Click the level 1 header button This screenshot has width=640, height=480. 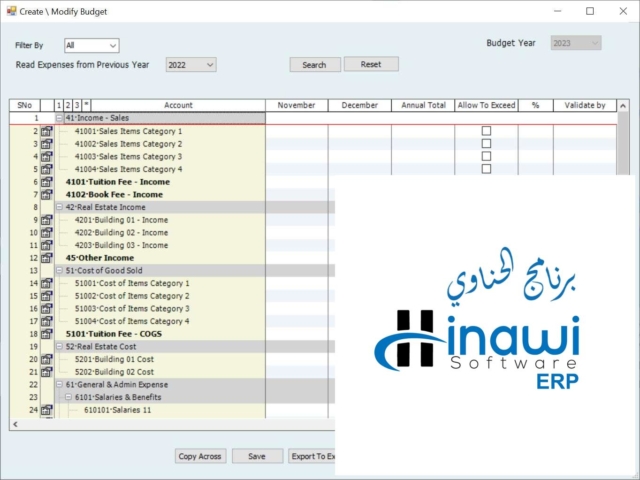[59, 105]
